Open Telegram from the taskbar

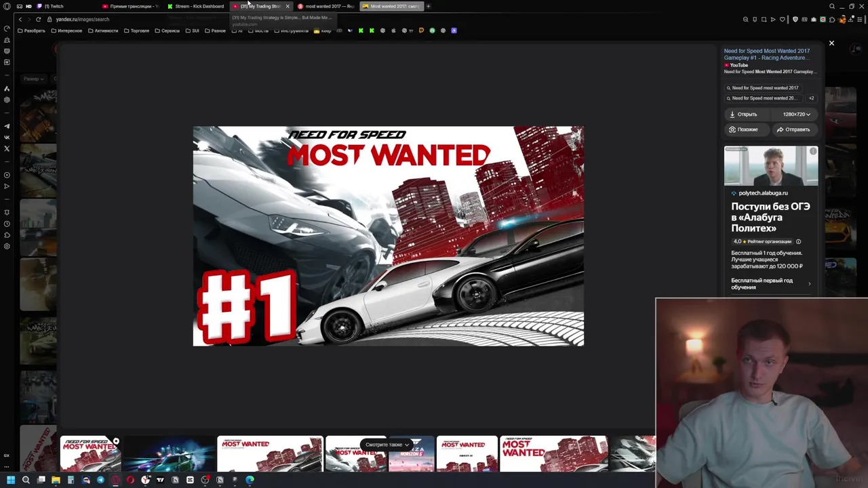(x=100, y=480)
